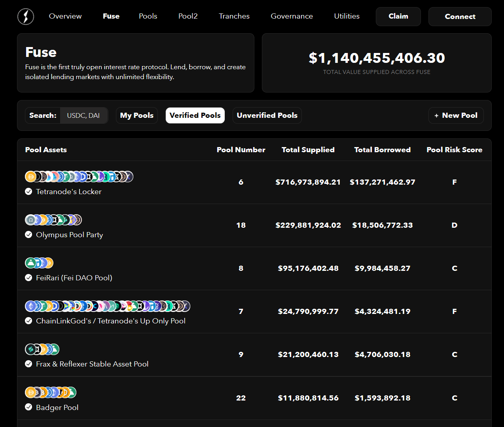Connect a wallet with the Connect button
Screen dimensions: 504x427
tap(460, 17)
